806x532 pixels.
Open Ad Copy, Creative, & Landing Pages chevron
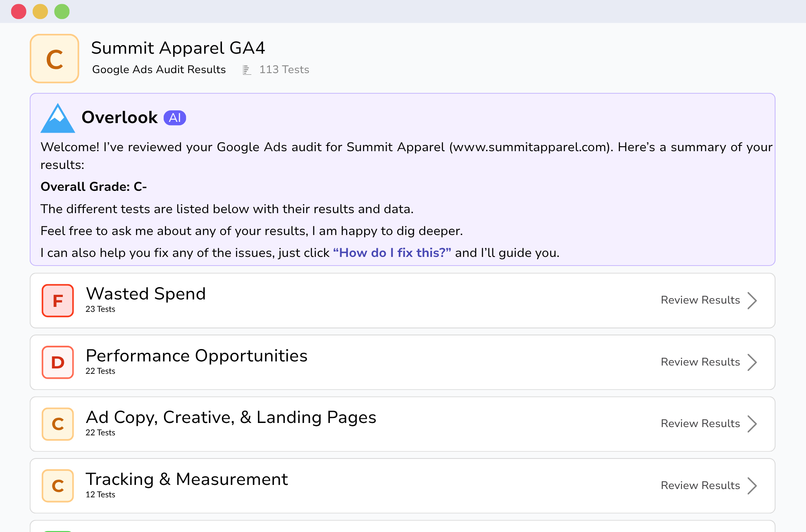click(752, 424)
